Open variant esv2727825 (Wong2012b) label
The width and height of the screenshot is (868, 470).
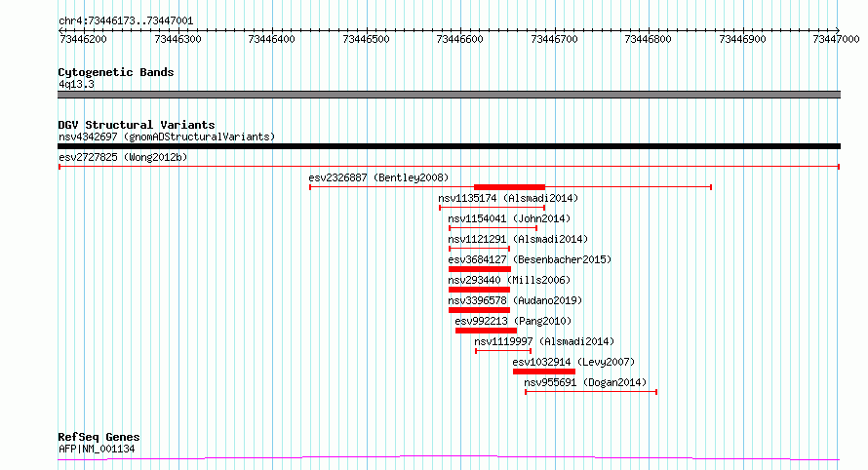tap(123, 157)
